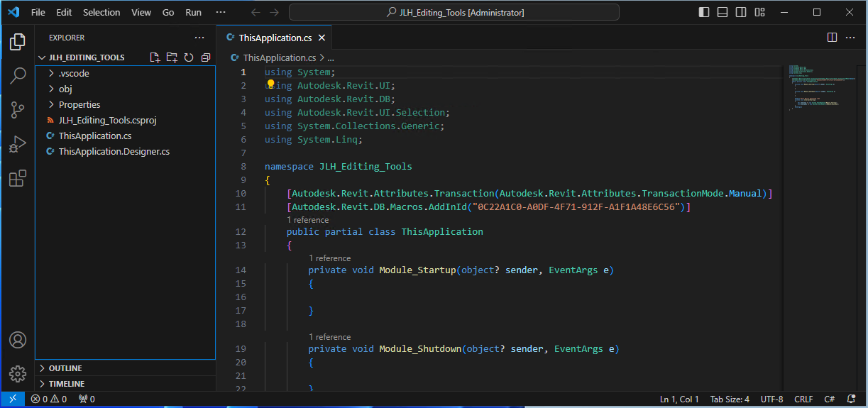
Task: Split the editor to the right
Action: click(x=833, y=38)
